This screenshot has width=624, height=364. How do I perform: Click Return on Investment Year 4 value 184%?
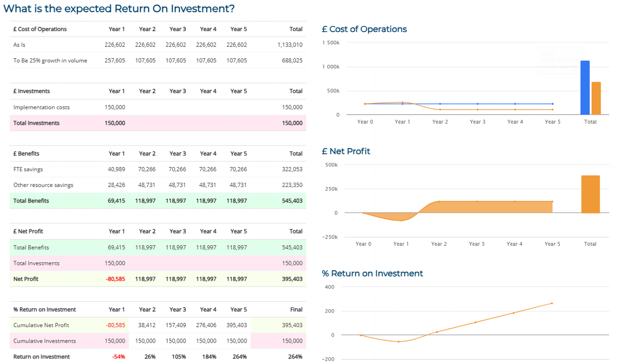[209, 357]
